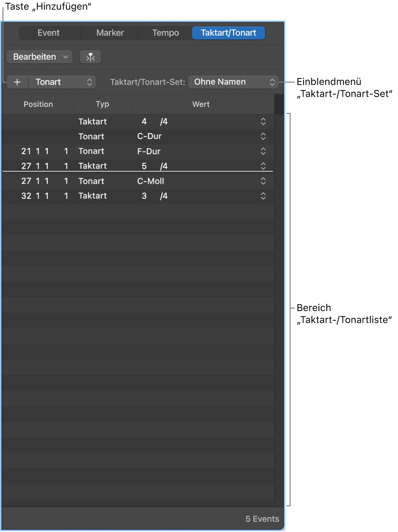
Task: Open the Bearbeiten dropdown menu
Action: tap(40, 57)
